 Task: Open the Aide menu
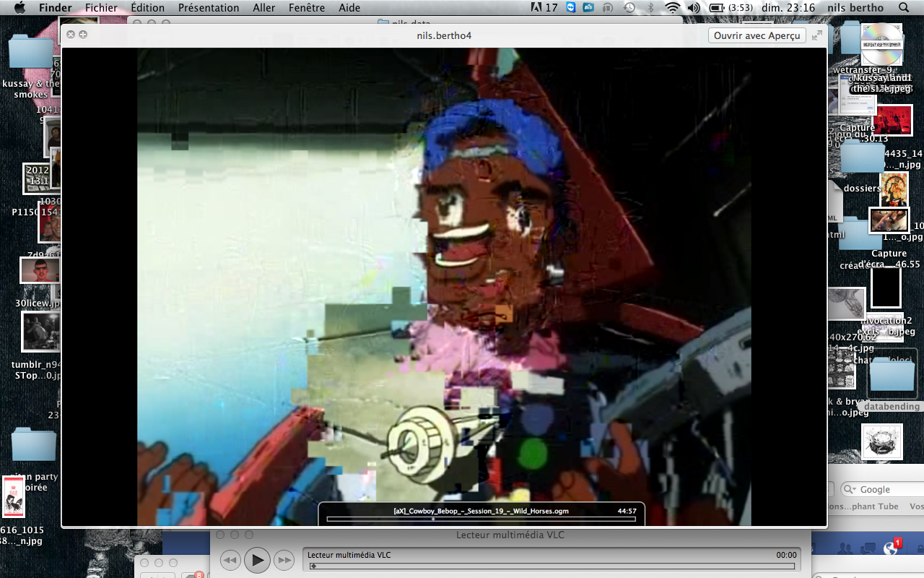point(349,8)
